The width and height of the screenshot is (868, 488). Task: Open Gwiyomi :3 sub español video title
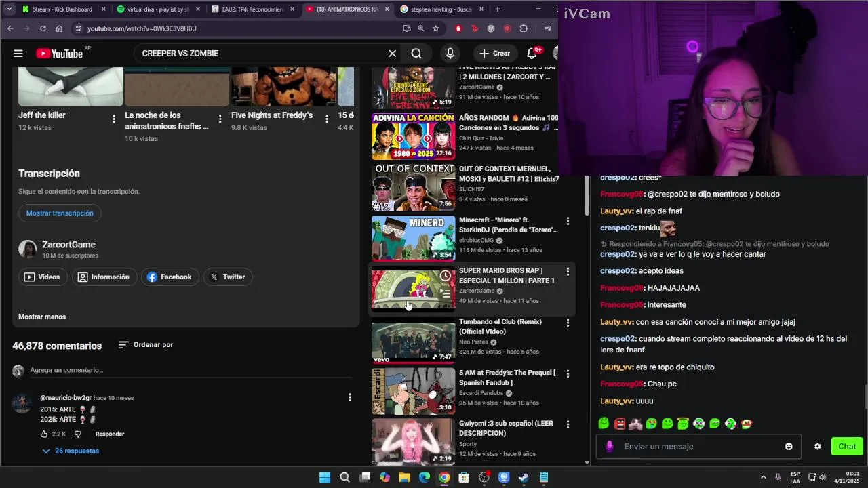506,428
